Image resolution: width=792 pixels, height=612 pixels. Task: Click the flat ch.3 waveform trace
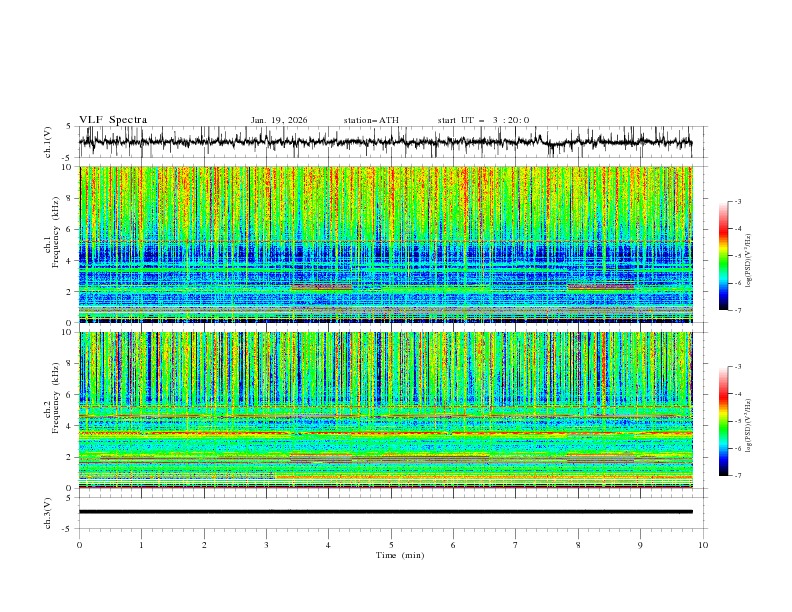click(x=385, y=512)
